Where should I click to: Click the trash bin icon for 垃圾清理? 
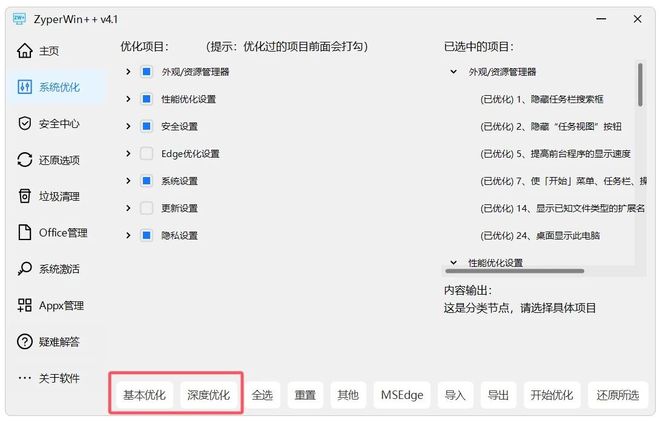pos(24,196)
